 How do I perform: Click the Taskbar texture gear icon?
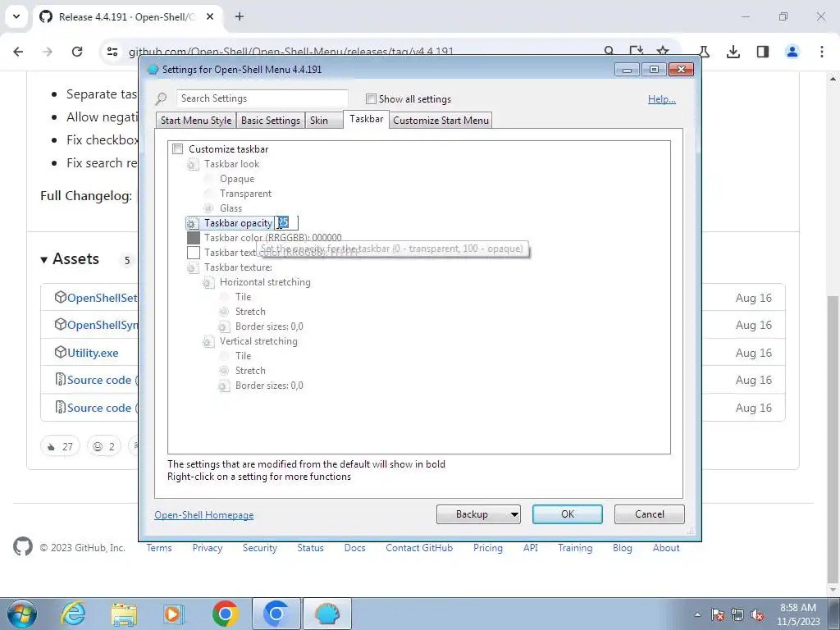click(x=193, y=268)
